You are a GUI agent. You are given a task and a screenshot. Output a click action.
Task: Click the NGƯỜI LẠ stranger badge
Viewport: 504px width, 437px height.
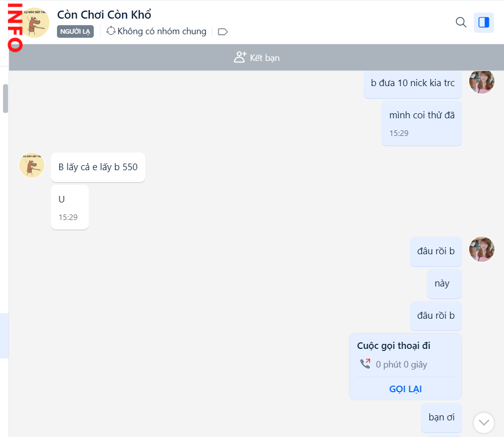coord(75,32)
